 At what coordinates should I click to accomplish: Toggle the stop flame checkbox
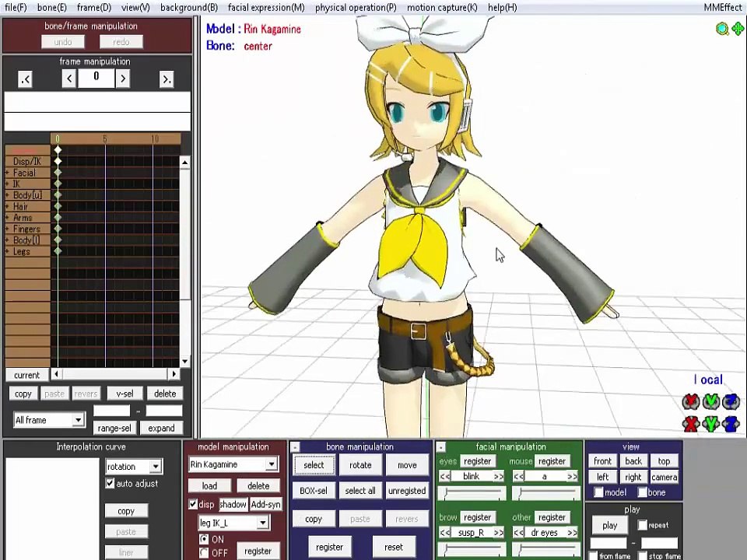[643, 555]
